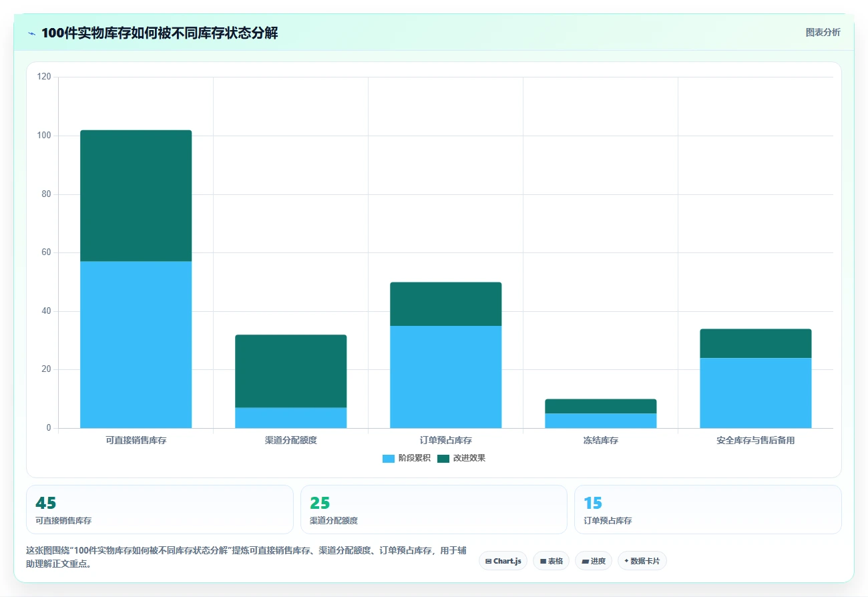
Task: Click the 60 y-axis value
Action: [46, 252]
